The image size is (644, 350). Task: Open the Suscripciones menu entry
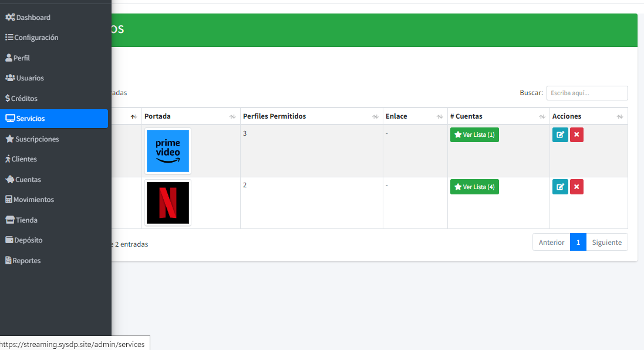(x=54, y=139)
